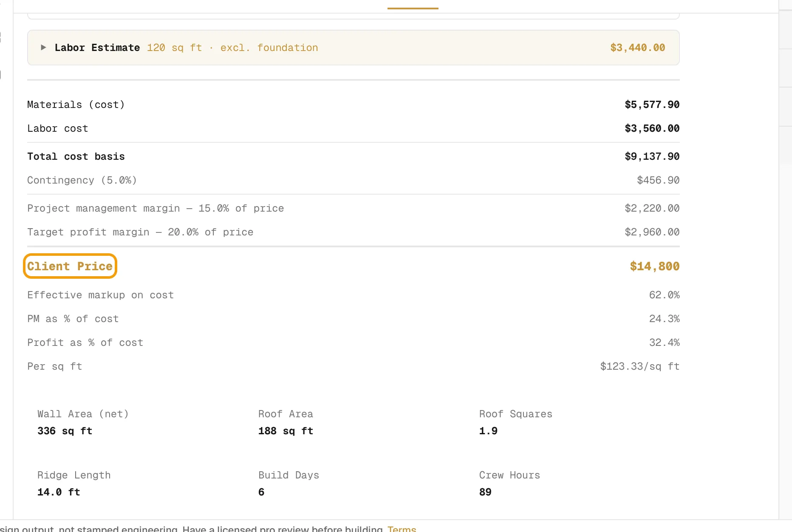Click the project management value $2,220.00
The height and width of the screenshot is (532, 792).
tap(652, 208)
